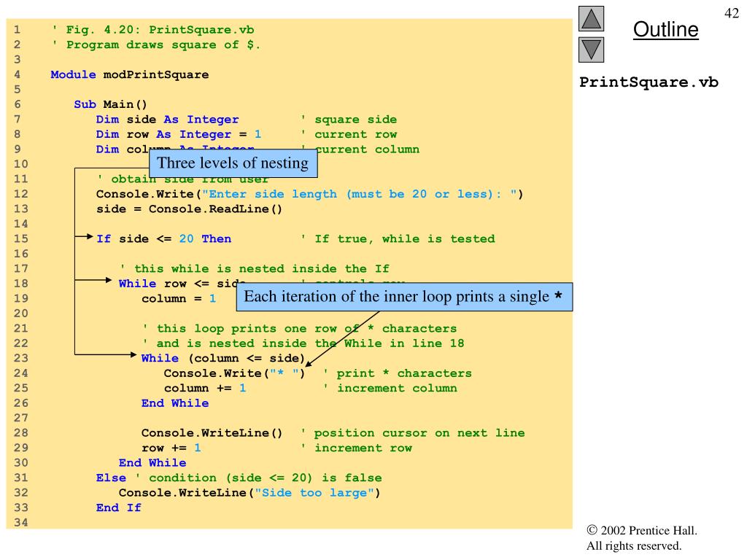Image resolution: width=747 pixels, height=560 pixels.
Task: Click the 'End If' statement
Action: point(119,507)
